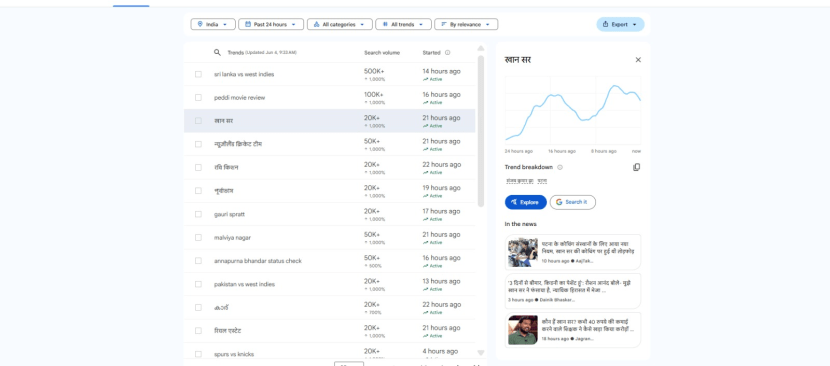Click the scrollbar up arrow of trends list
The image size is (830, 366).
click(x=481, y=48)
